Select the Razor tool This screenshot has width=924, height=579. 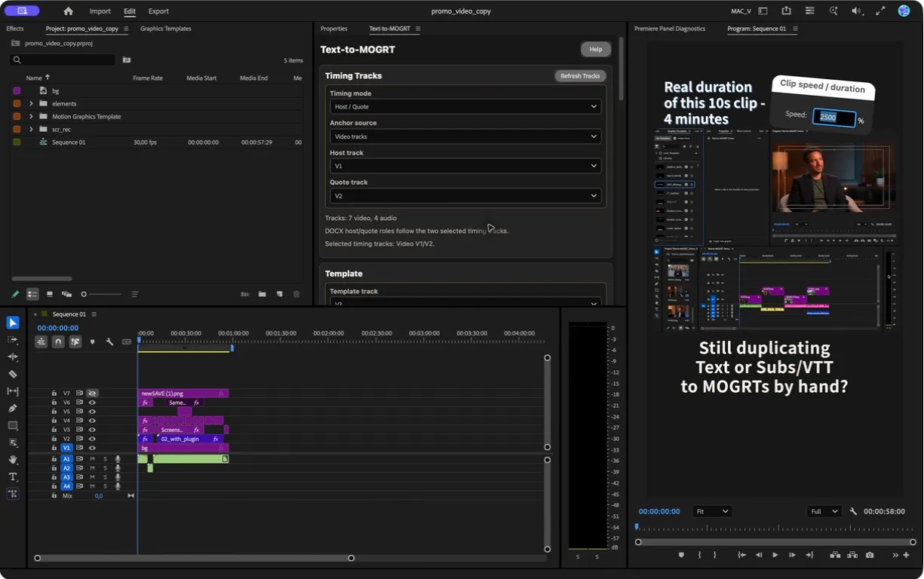(13, 374)
